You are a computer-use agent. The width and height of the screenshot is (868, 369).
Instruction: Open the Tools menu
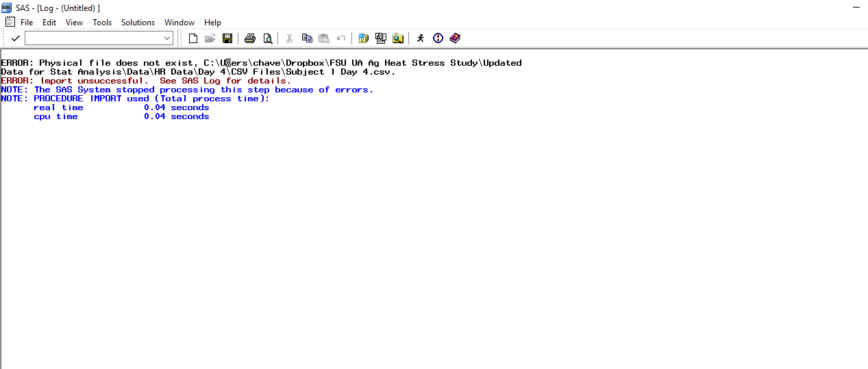[x=102, y=23]
